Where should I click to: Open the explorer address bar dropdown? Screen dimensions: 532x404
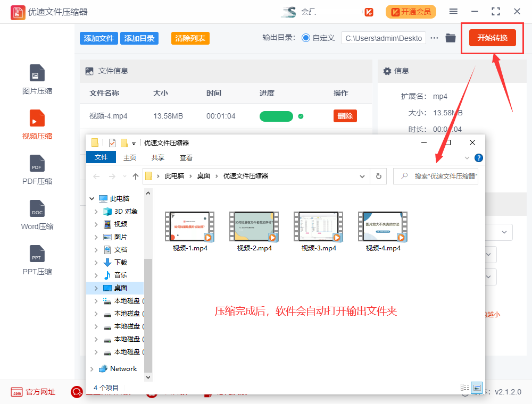click(362, 176)
